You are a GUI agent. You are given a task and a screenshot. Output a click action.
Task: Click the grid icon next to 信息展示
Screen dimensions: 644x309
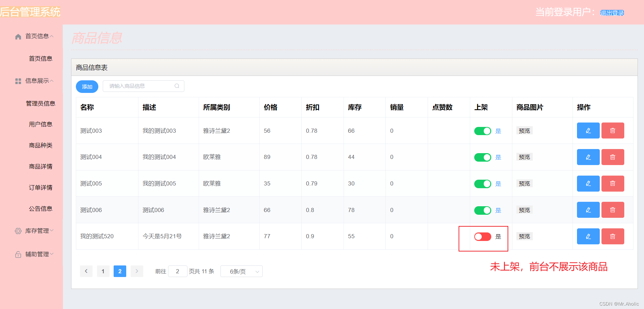pos(18,81)
